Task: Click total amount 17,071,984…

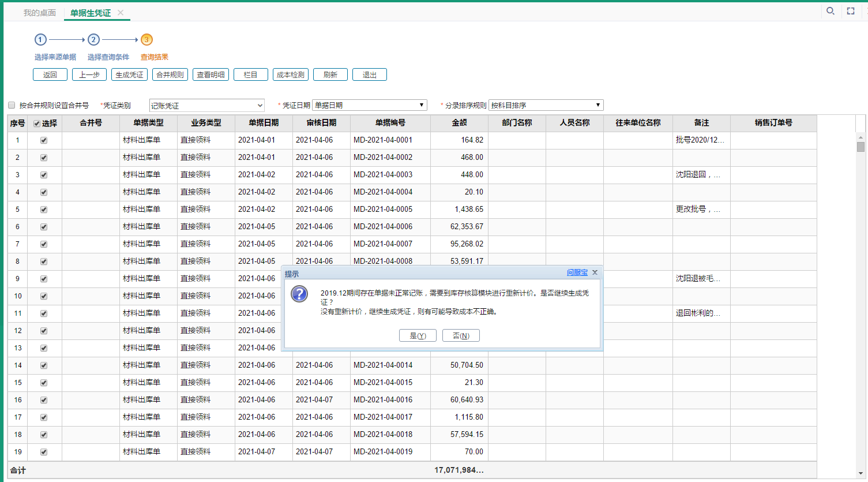Action: pos(459,470)
